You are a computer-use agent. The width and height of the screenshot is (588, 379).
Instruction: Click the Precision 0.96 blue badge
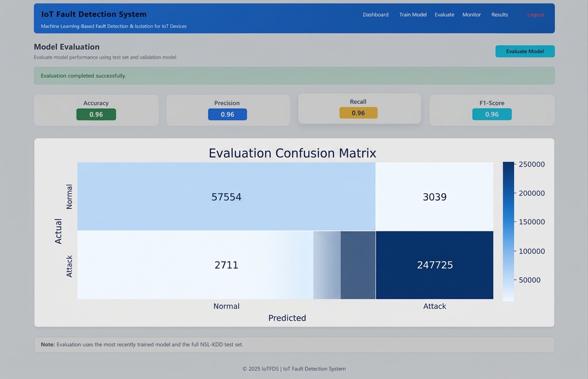point(227,114)
